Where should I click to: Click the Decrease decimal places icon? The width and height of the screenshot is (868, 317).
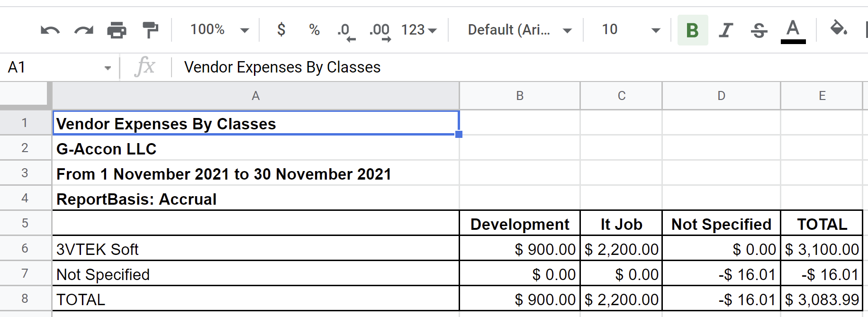point(346,31)
